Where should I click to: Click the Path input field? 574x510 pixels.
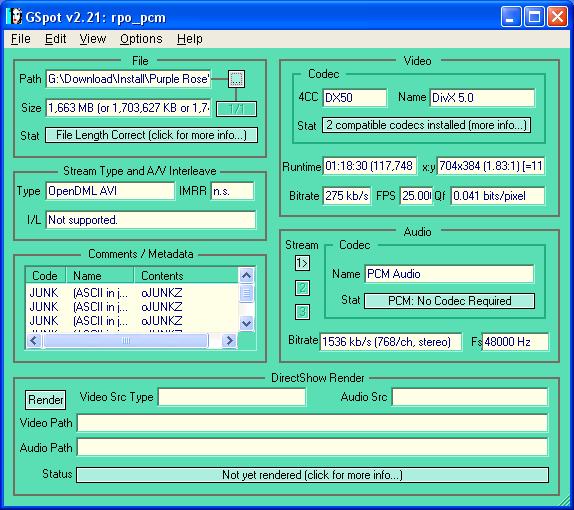pyautogui.click(x=128, y=79)
